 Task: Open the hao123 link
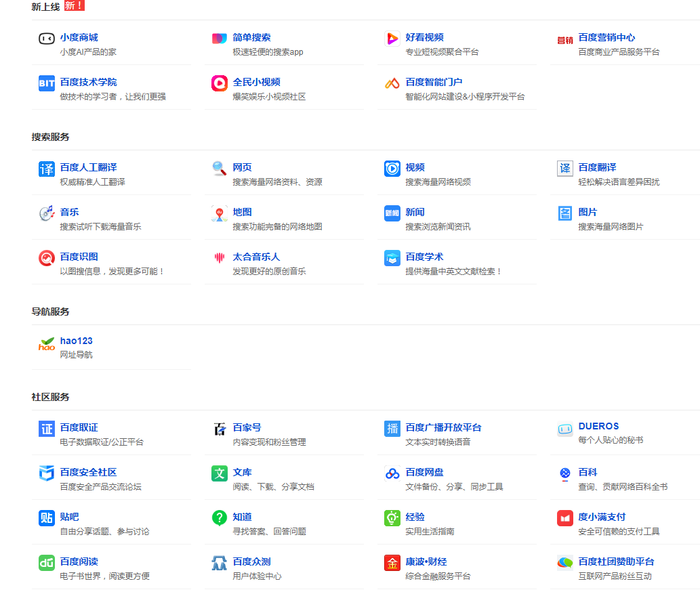[x=77, y=341]
